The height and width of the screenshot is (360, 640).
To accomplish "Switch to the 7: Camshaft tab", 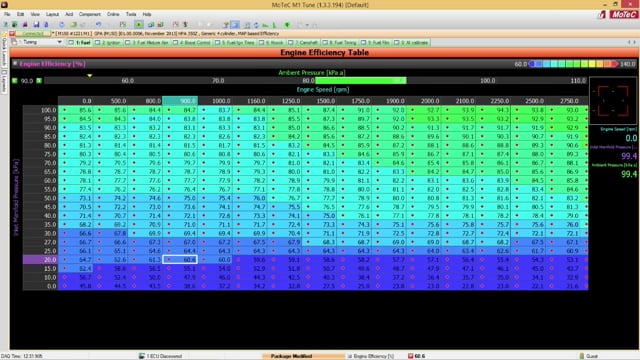I will click(x=304, y=42).
